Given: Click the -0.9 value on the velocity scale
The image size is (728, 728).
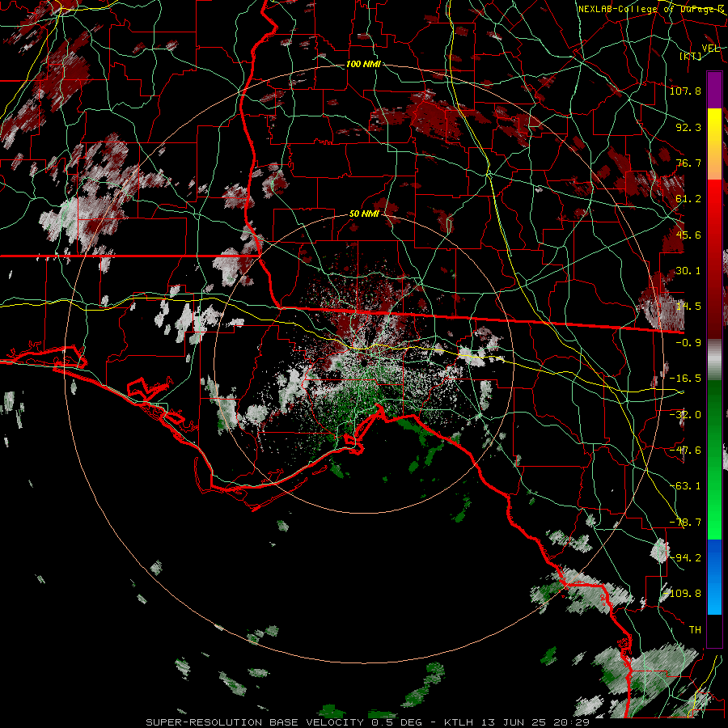Looking at the screenshot, I should point(688,343).
